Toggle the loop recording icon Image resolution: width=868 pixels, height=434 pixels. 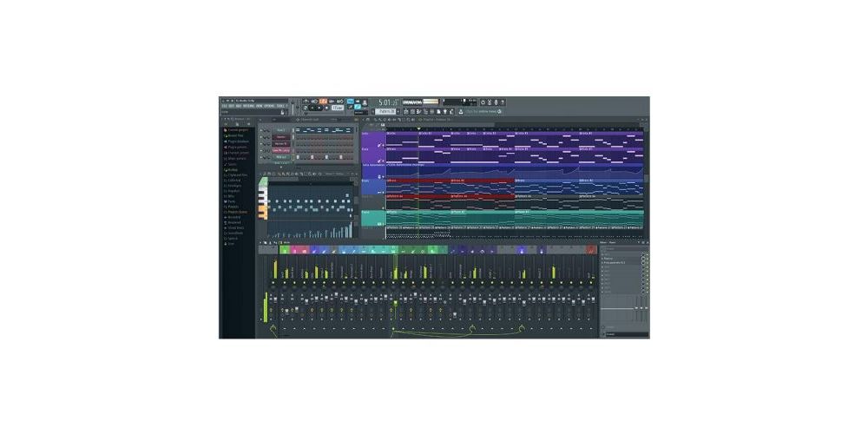click(339, 101)
